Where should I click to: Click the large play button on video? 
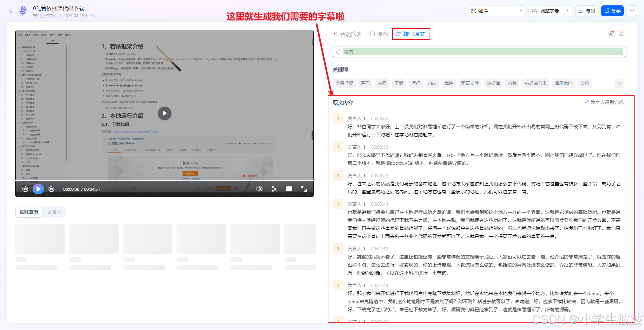click(x=164, y=113)
